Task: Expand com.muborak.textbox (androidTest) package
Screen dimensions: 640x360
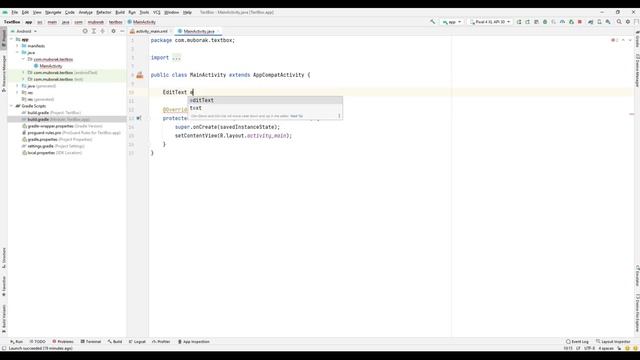Action: 23,72
